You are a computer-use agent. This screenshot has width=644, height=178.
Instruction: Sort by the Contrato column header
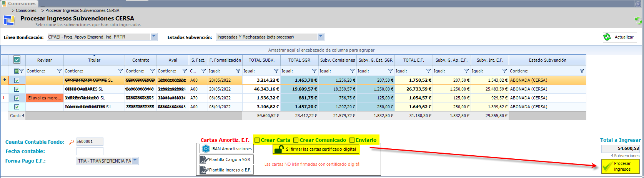tap(141, 60)
